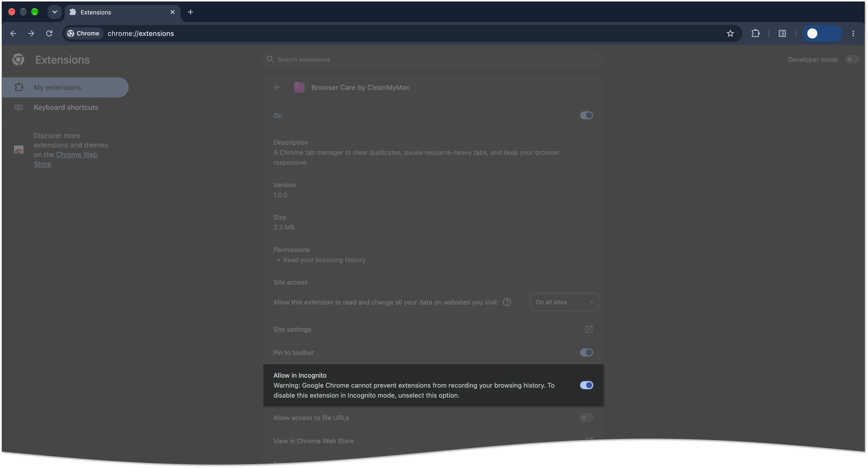Click the Site access heading
The width and height of the screenshot is (868, 468).
coord(290,282)
